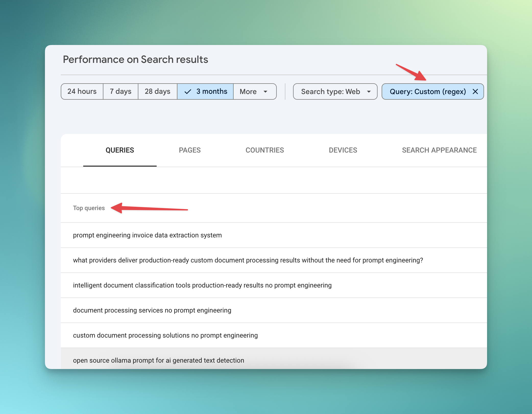Switch to the Devices tab
Screen dimensions: 532x414
343,150
